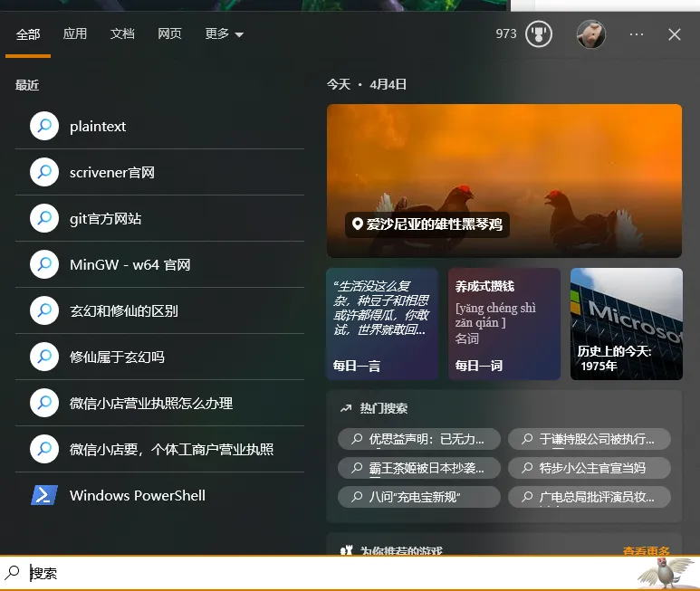The width and height of the screenshot is (700, 591).
Task: Click search icon beside 修仙属于玄幻吗
Action: pos(44,357)
